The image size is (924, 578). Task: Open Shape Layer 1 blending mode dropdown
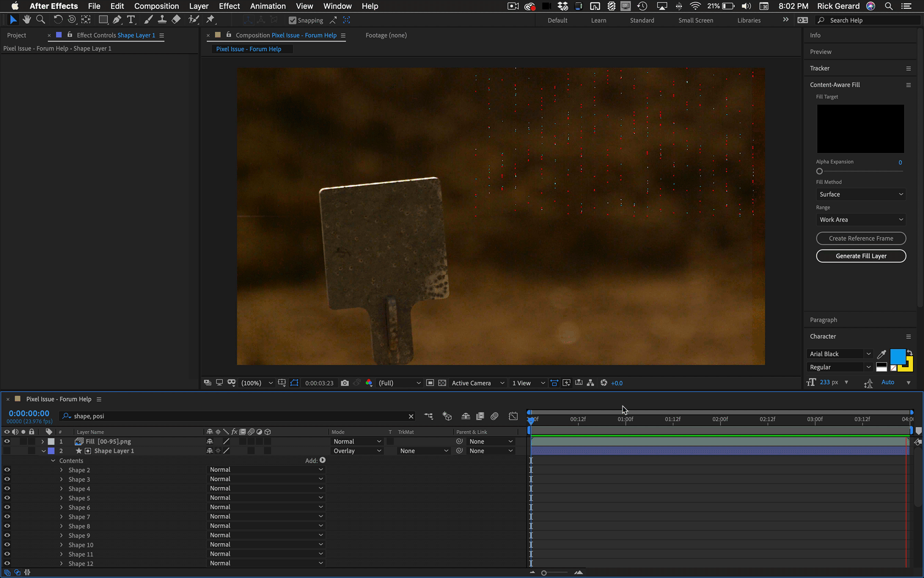(x=357, y=451)
